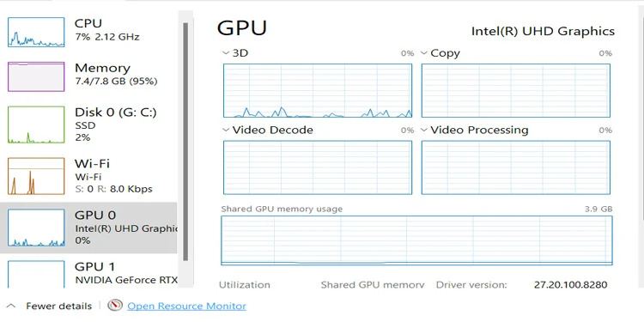Select the CPU usage graph thumbnail
644x322 pixels.
pos(36,32)
